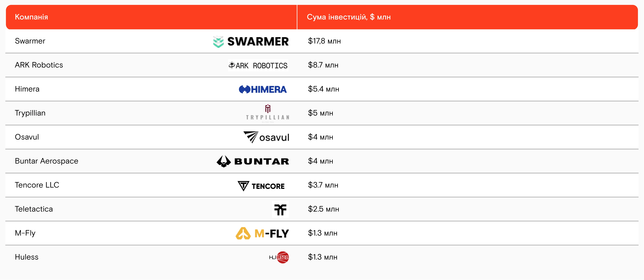Click the red Huless logo
Viewport: 644px width, 280px height.
[279, 257]
